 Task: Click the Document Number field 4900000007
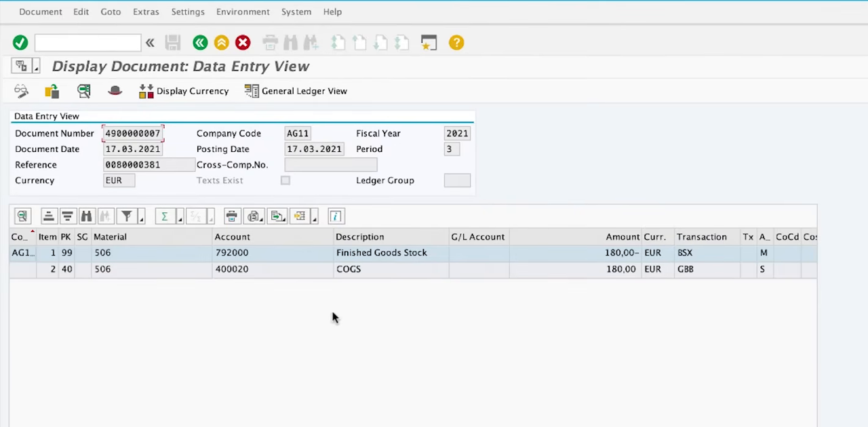[133, 134]
